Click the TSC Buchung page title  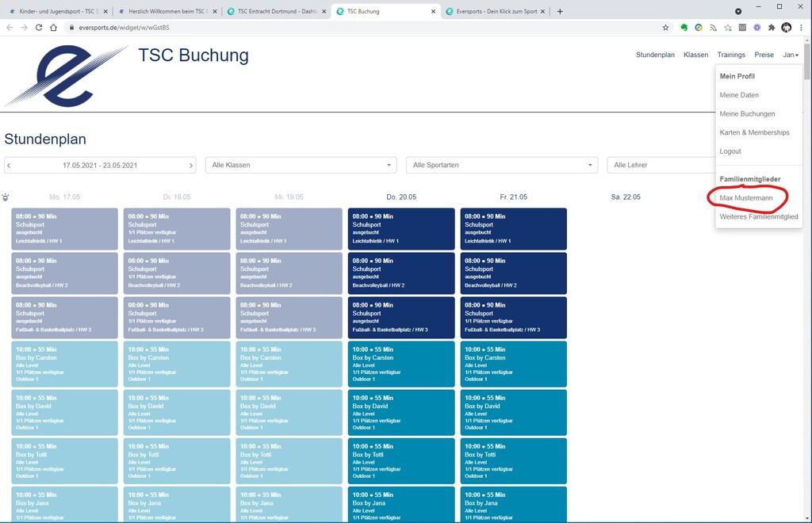tap(193, 55)
